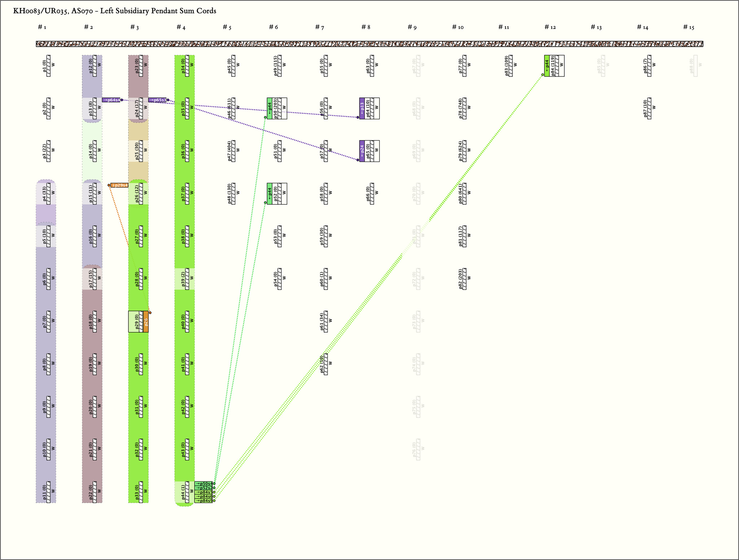Select cord p1 (0) in column 1
The width and height of the screenshot is (739, 560).
coord(48,66)
